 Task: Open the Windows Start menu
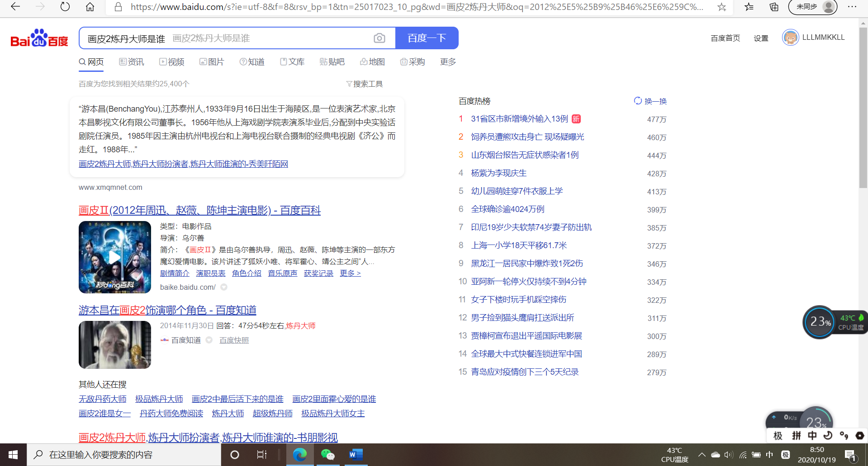point(13,455)
